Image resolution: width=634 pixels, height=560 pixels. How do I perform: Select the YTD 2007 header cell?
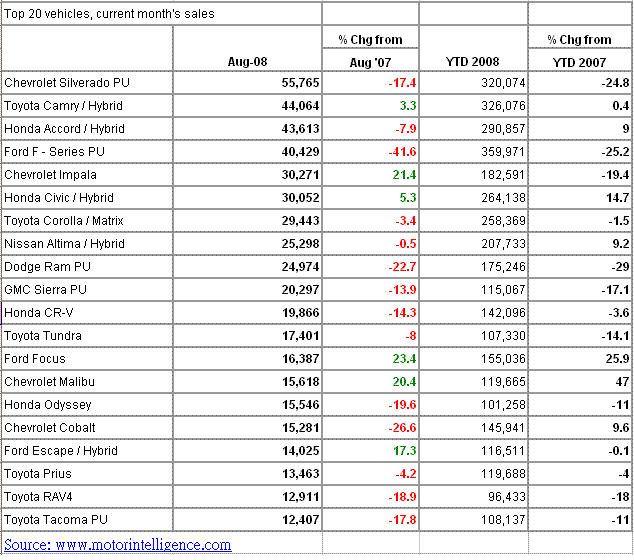[580, 60]
